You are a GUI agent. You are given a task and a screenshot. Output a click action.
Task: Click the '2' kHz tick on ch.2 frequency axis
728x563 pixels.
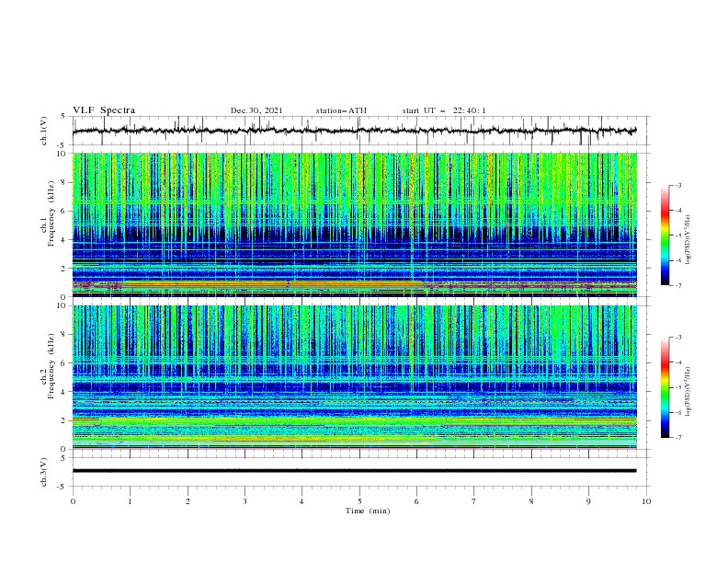coord(65,420)
